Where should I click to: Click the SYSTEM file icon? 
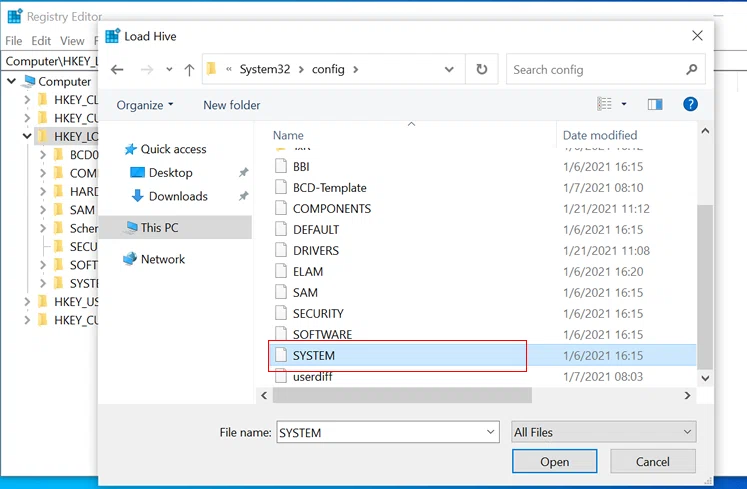[x=281, y=355]
